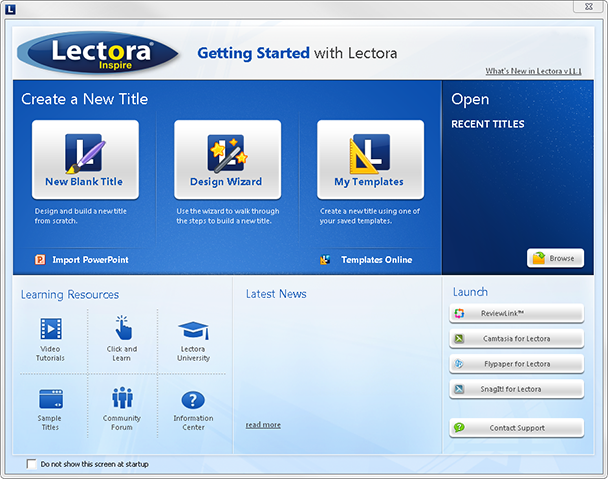Viewport: 608px width, 479px height.
Task: Enable 'Do not show this screen at startup'
Action: click(x=32, y=464)
